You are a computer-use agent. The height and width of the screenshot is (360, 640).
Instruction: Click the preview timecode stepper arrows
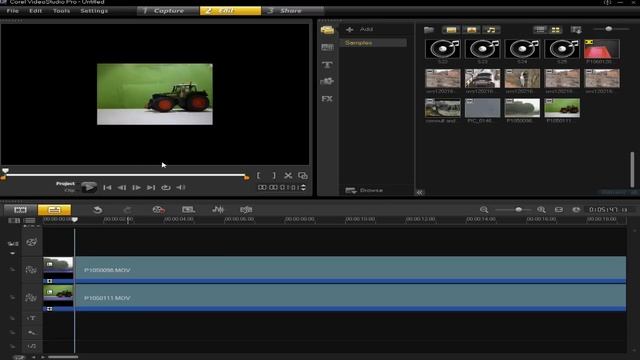coord(303,187)
